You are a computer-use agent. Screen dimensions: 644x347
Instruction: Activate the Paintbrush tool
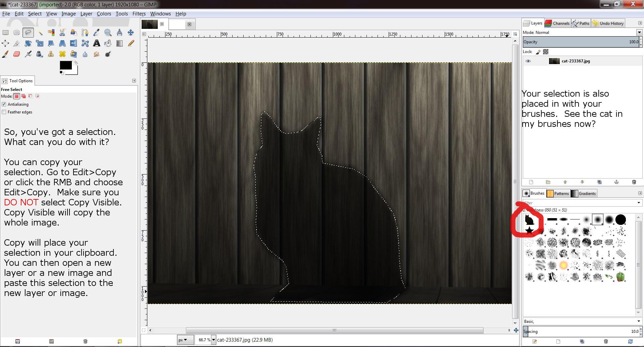5,54
